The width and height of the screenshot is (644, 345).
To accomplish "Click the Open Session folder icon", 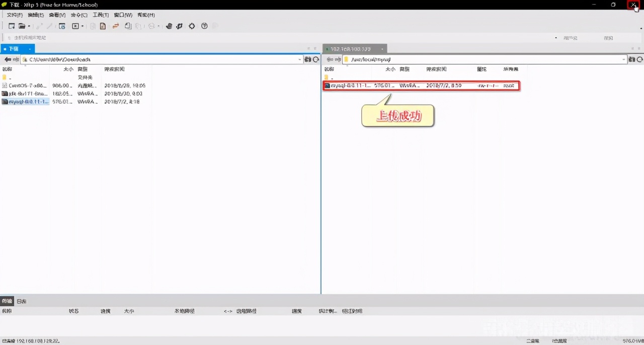I will point(22,26).
